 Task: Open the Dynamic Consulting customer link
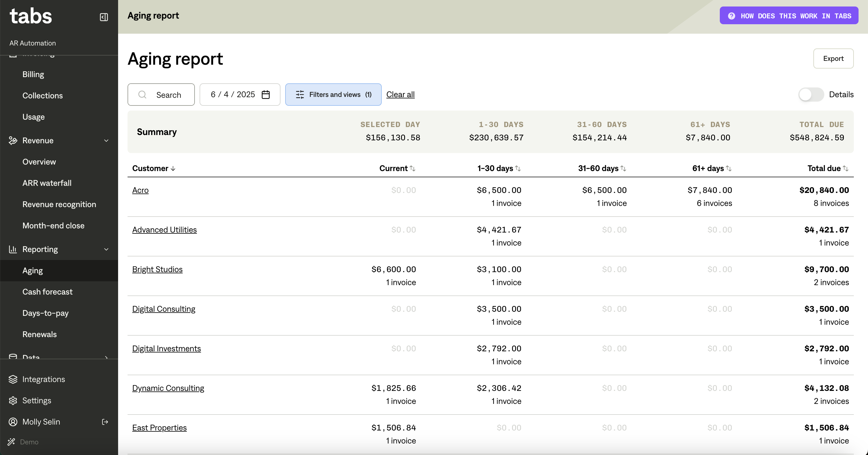(168, 388)
